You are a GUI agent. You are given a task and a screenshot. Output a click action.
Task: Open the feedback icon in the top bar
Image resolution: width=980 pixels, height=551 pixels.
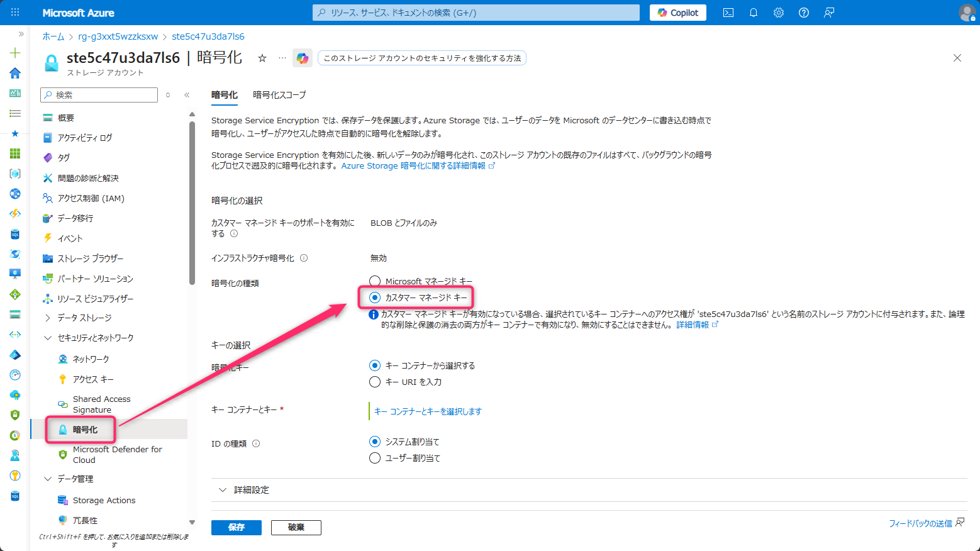pyautogui.click(x=828, y=12)
